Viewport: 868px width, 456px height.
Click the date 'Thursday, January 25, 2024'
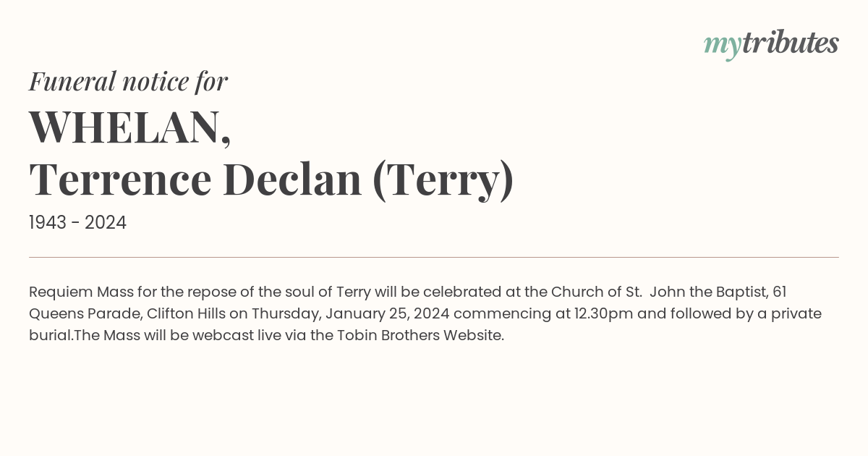tap(351, 314)
